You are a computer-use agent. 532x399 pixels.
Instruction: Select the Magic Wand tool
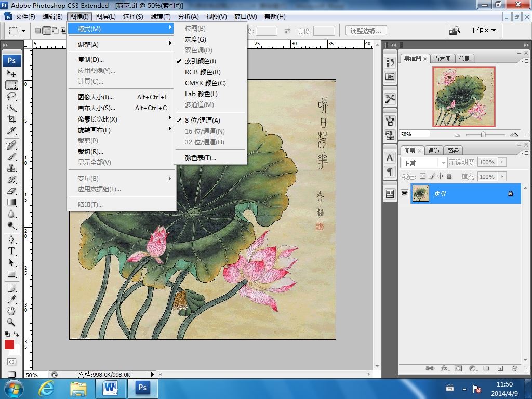tap(11, 108)
